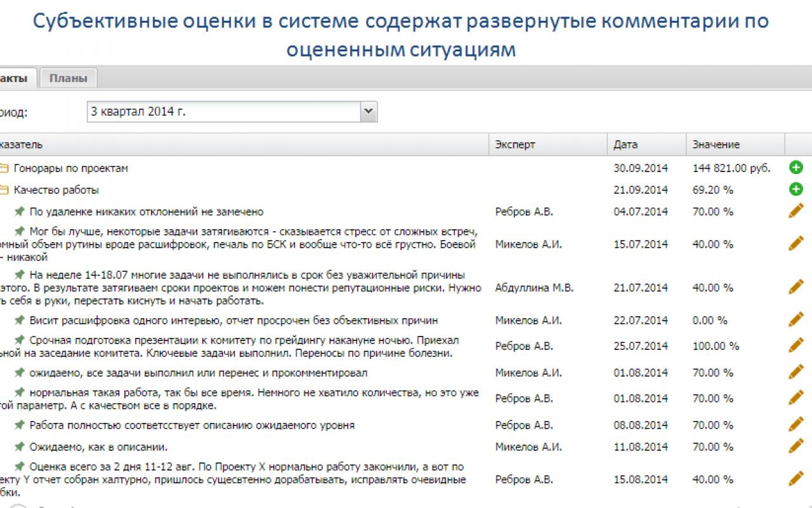Click value 40.00 % on 21.07.2014 row
The image size is (812, 508).
click(x=713, y=288)
